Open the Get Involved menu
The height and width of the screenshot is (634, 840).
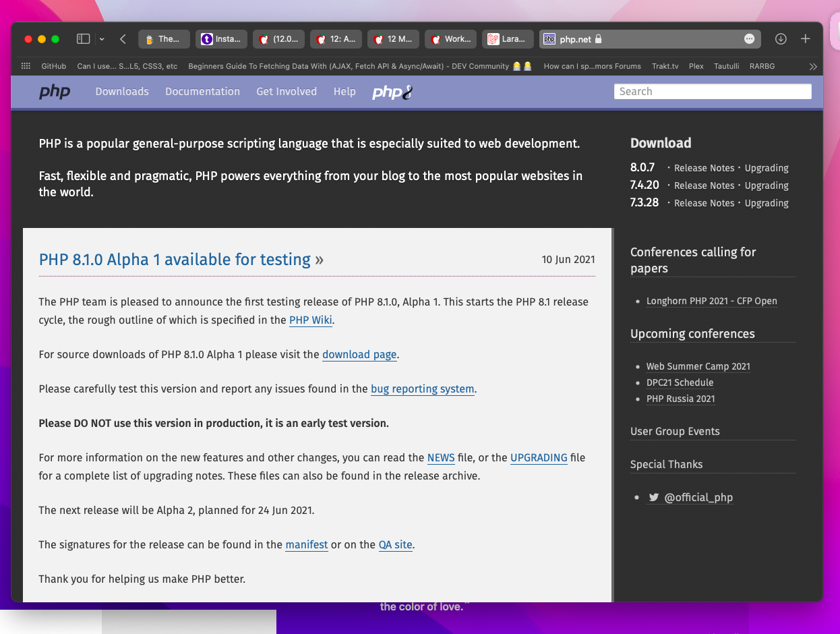click(287, 91)
